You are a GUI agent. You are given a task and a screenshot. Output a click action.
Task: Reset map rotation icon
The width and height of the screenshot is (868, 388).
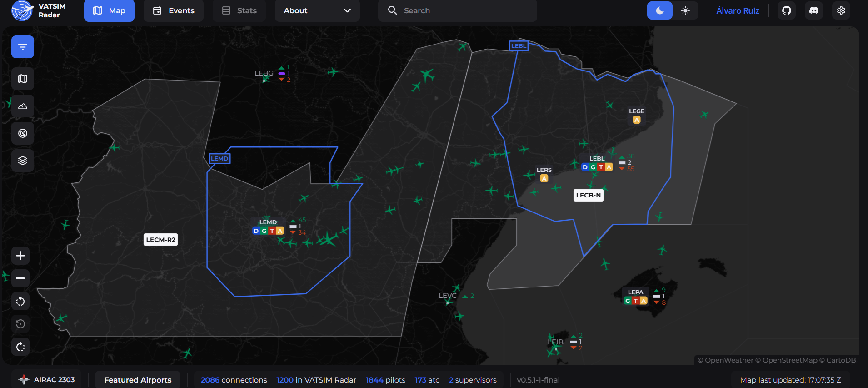tap(20, 324)
